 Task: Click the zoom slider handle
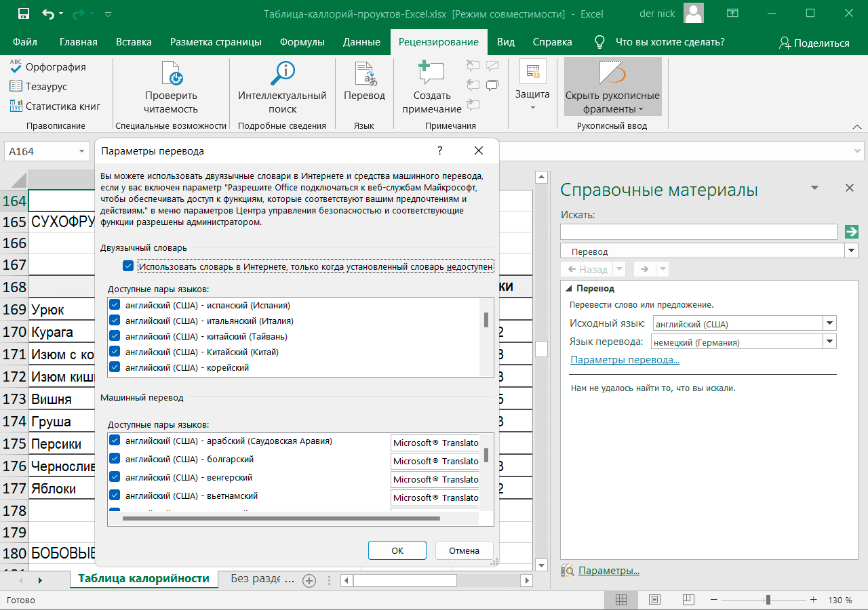[x=768, y=600]
